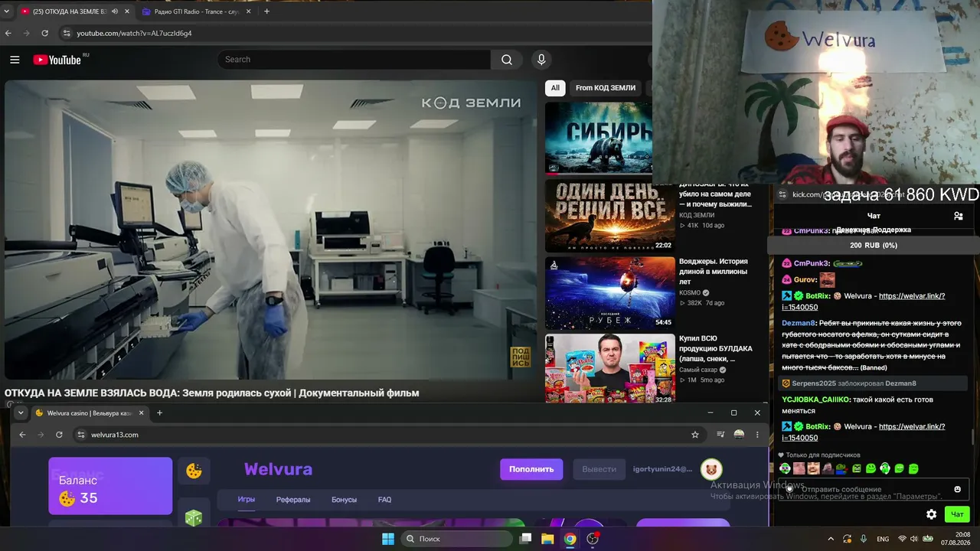Open the igortyunin24 account name
This screenshot has height=551, width=980.
click(x=662, y=469)
